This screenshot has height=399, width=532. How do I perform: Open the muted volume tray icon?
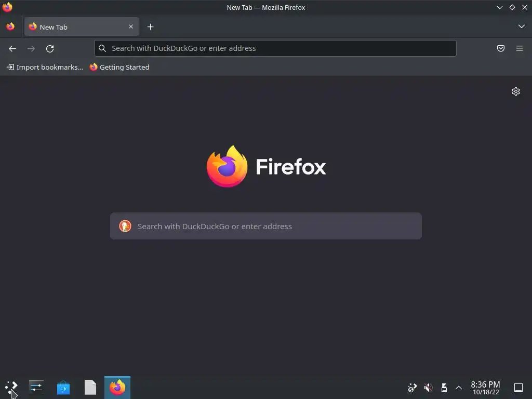pos(428,388)
